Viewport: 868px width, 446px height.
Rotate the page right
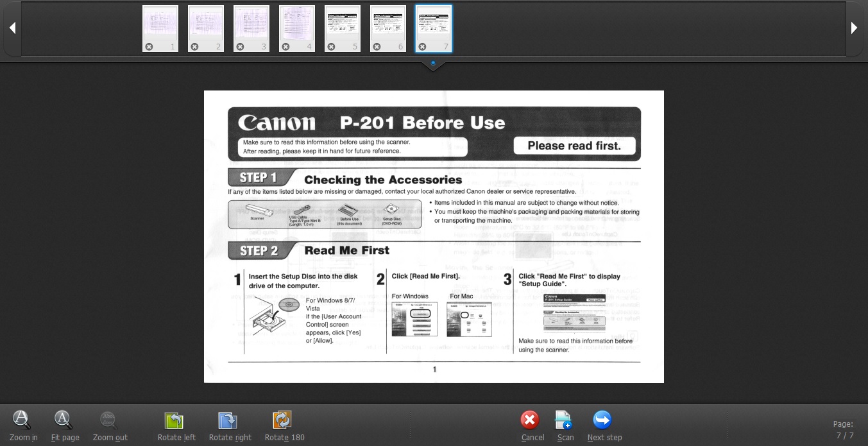point(228,420)
